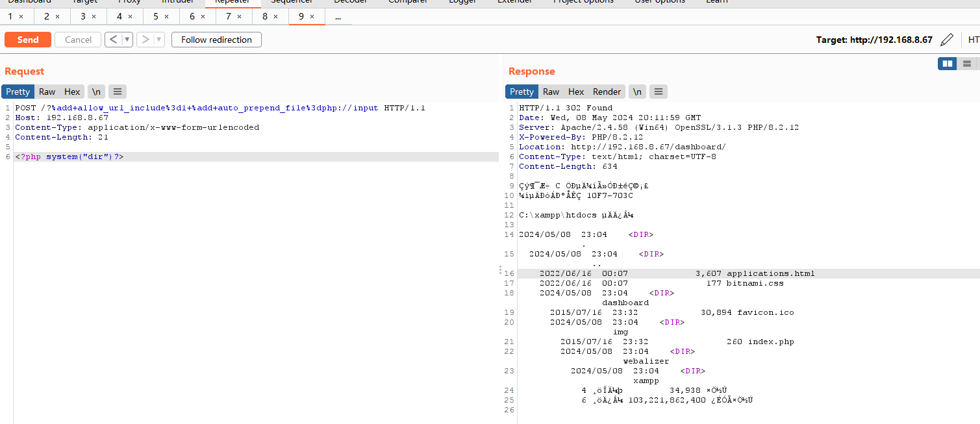The image size is (980, 424).
Task: Click the Request panel heading
Action: coord(25,71)
